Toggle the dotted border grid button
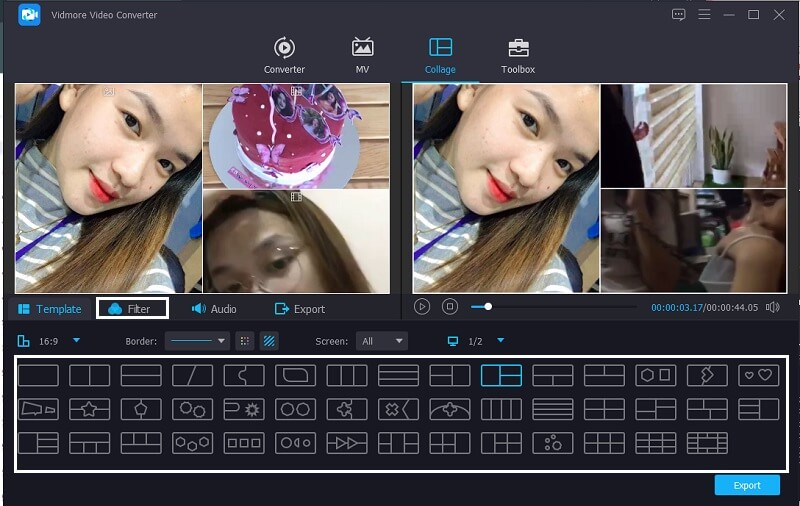Screen dimensions: 800x506 click(245, 341)
